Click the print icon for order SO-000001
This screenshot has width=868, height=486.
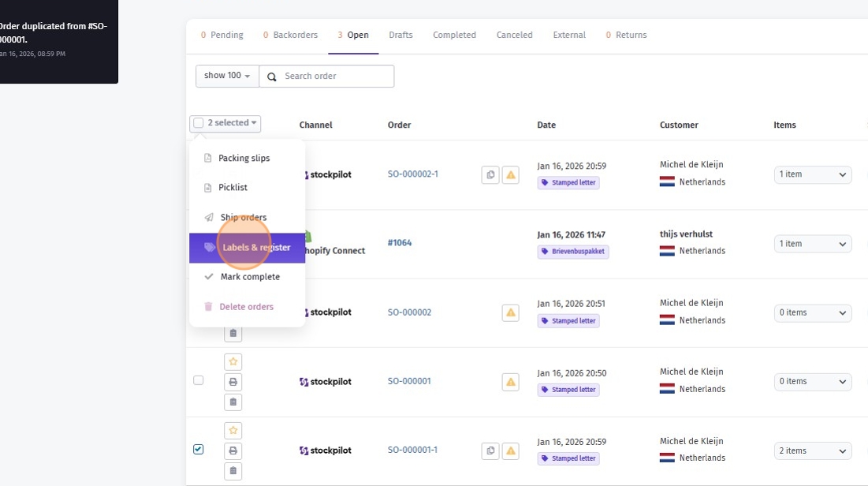click(x=233, y=382)
